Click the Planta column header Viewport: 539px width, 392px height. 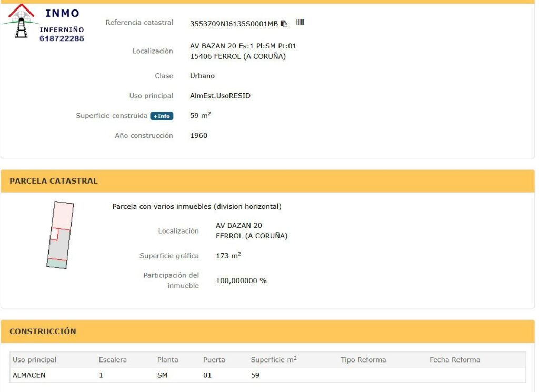click(x=168, y=360)
